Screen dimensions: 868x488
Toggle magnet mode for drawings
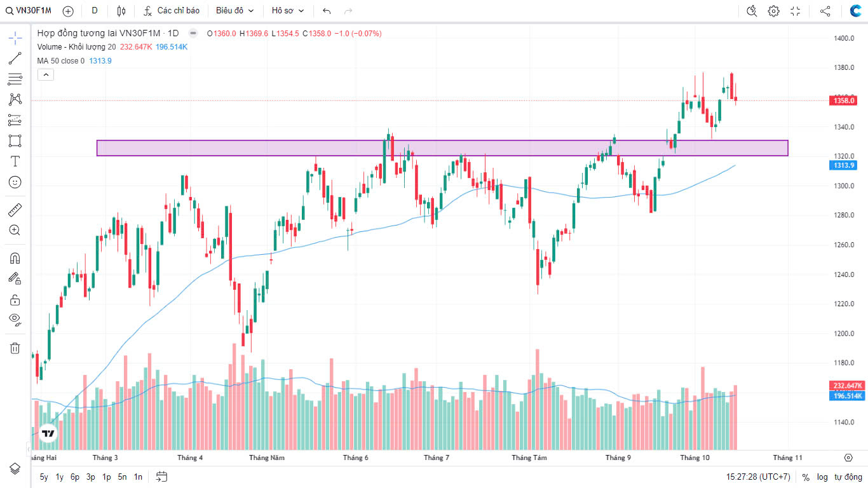15,258
